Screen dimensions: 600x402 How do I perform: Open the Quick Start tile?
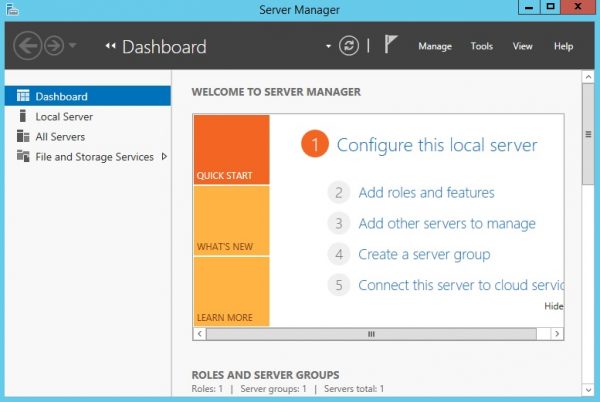pyautogui.click(x=232, y=150)
